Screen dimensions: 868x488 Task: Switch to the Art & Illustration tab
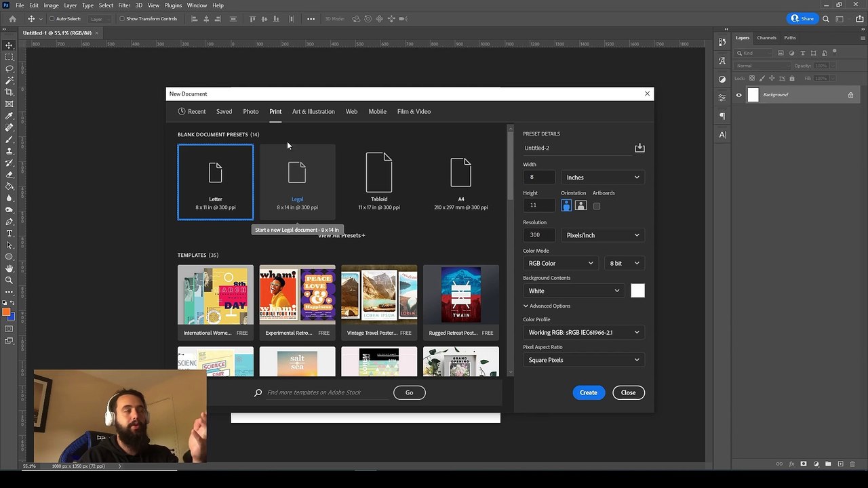tap(313, 111)
